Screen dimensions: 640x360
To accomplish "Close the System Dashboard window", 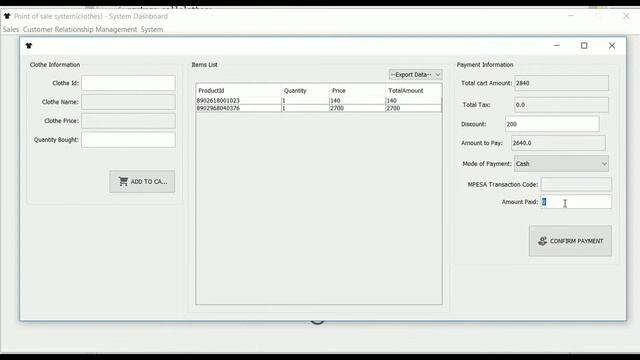I will coord(626,16).
